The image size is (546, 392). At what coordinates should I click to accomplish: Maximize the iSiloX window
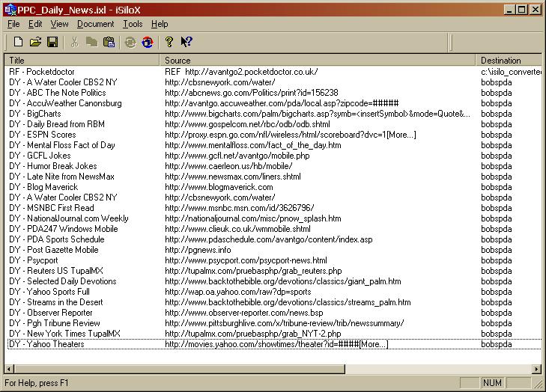pyautogui.click(x=521, y=10)
